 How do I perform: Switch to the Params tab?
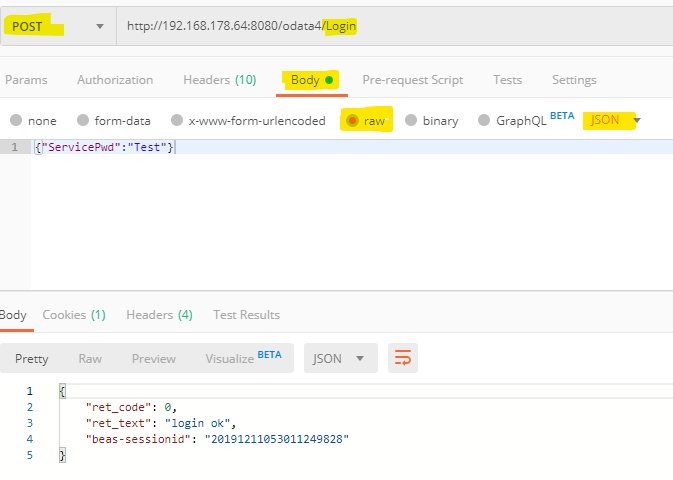(x=26, y=80)
